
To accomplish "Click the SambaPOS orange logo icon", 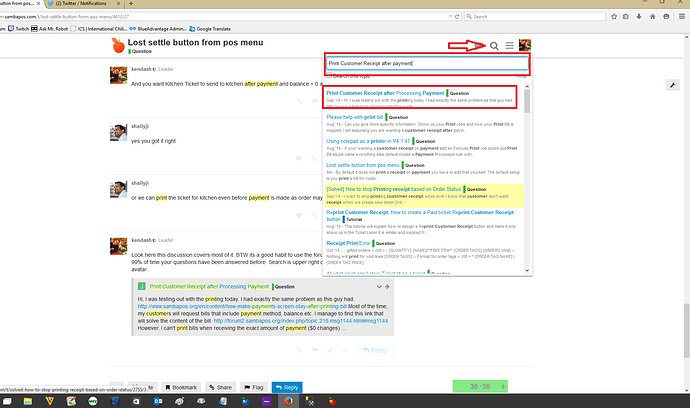I will [117, 45].
